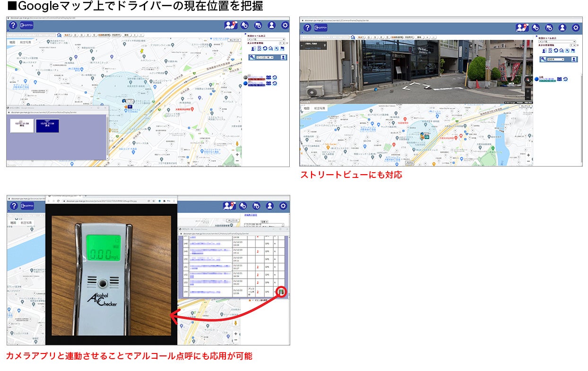Click the member location tracking icon in top toolbar
Viewport: 588px width, 371px height.
pyautogui.click(x=230, y=25)
